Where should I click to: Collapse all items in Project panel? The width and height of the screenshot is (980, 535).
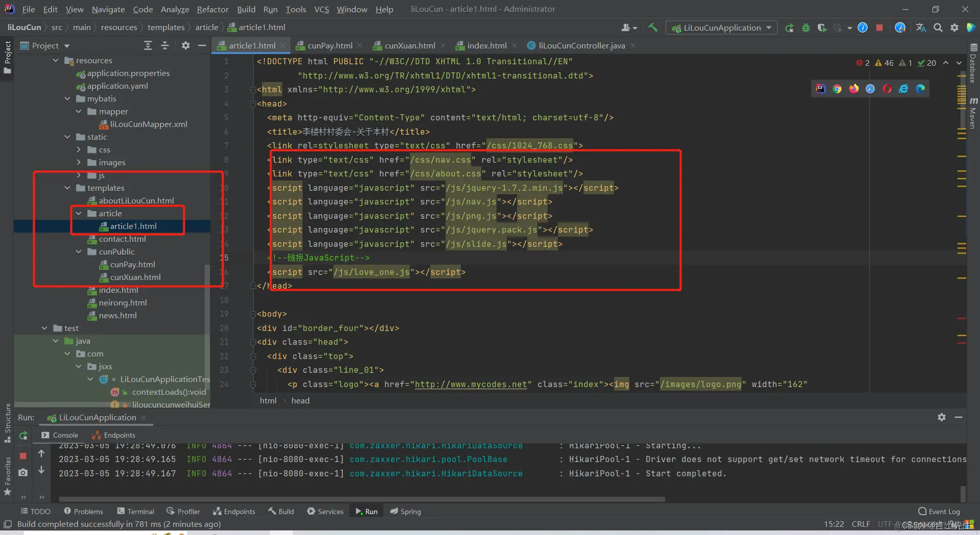[165, 45]
